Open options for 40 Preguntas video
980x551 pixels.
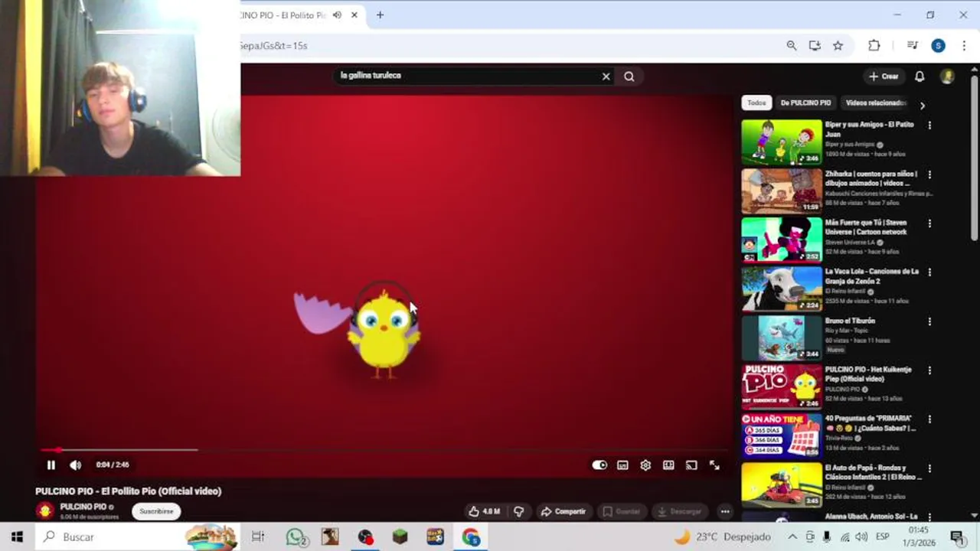click(929, 419)
